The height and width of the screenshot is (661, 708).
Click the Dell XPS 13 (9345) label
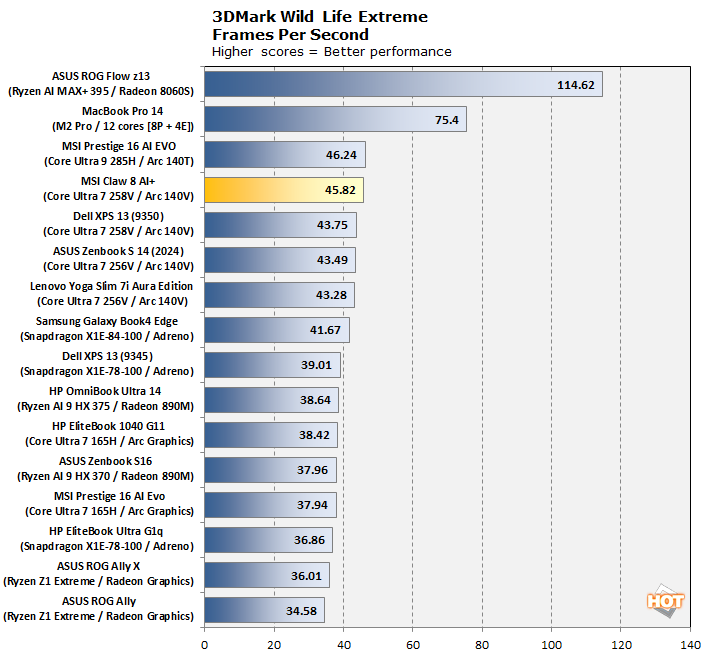(x=107, y=356)
